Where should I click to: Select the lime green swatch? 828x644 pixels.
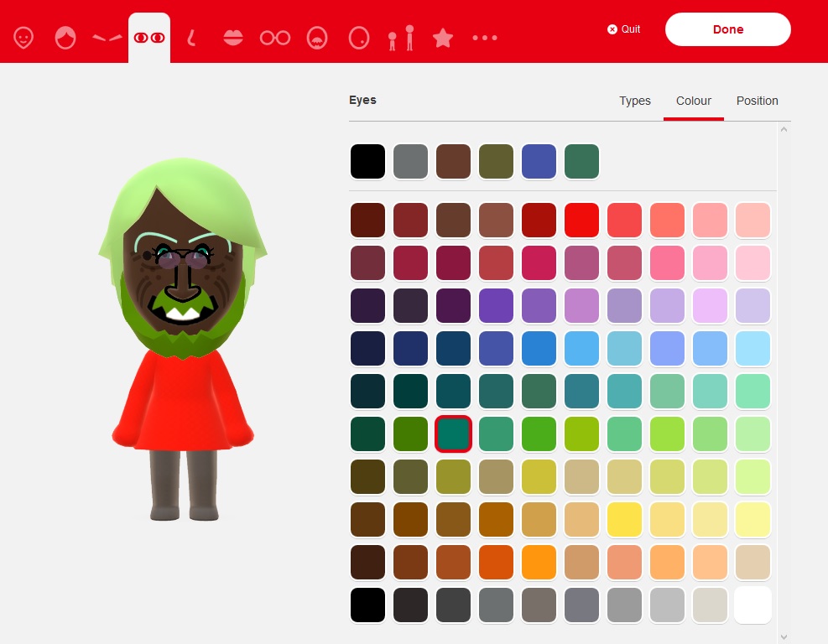(x=667, y=434)
